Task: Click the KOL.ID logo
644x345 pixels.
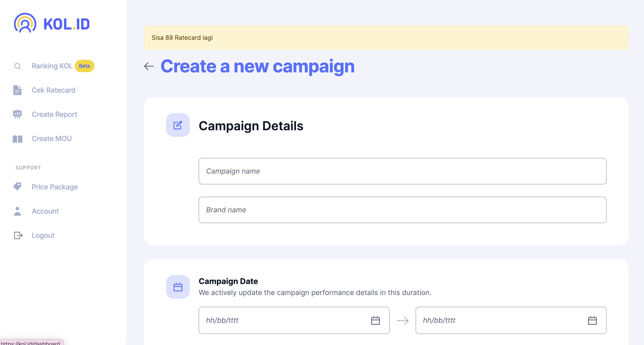Action: 52,23
